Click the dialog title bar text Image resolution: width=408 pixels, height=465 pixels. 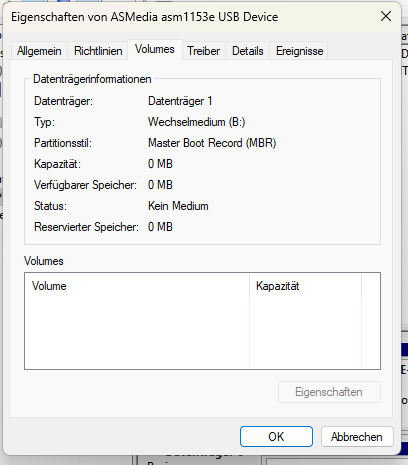145,17
